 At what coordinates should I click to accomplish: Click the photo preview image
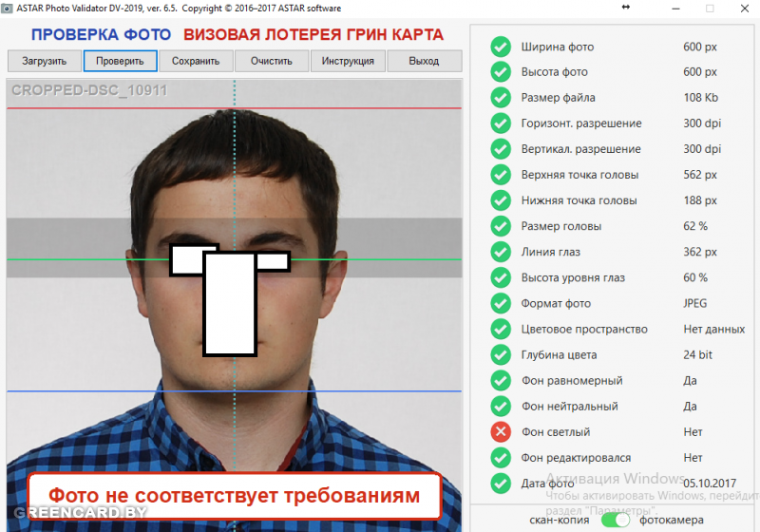click(x=234, y=285)
